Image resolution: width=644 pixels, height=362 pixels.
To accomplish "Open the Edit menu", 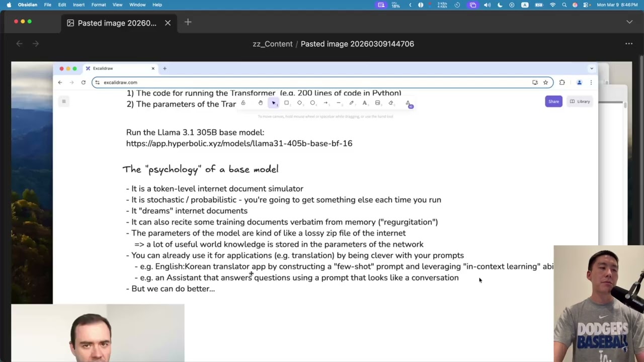I will (x=62, y=5).
